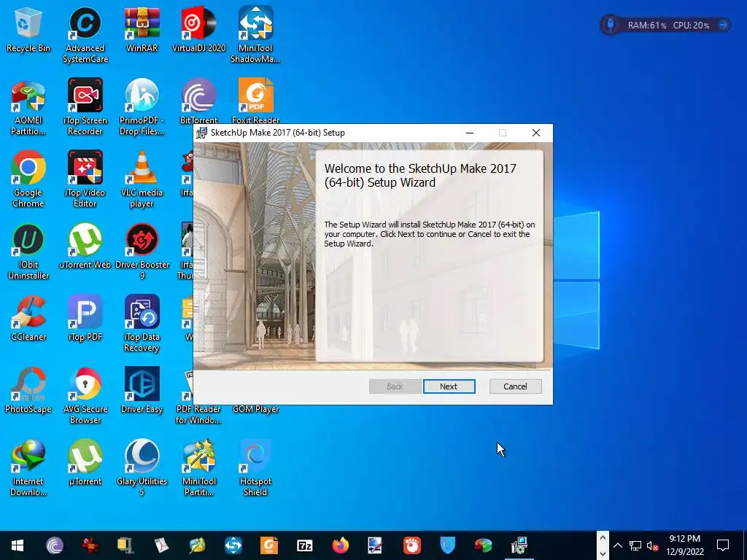
Task: Select PhotoScape desktop icon
Action: (x=28, y=391)
